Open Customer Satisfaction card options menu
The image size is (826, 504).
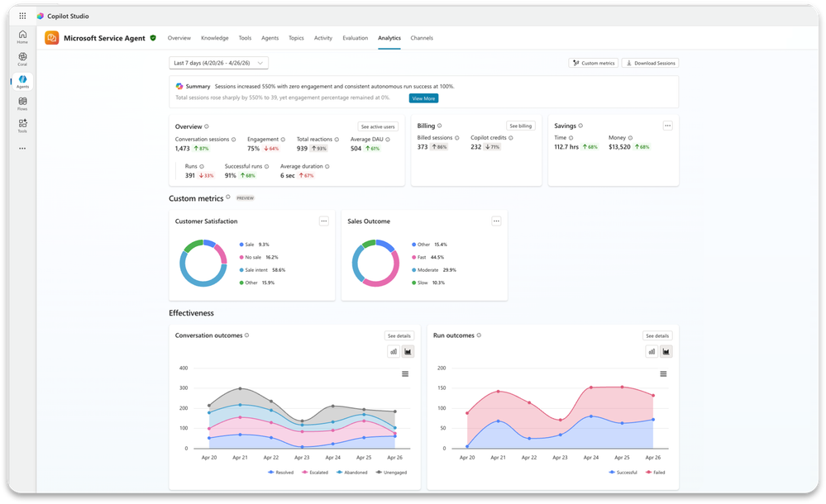324,221
